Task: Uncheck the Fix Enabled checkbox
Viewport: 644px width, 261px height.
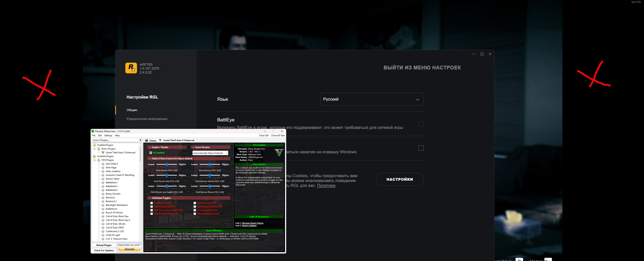Action: pos(150,153)
